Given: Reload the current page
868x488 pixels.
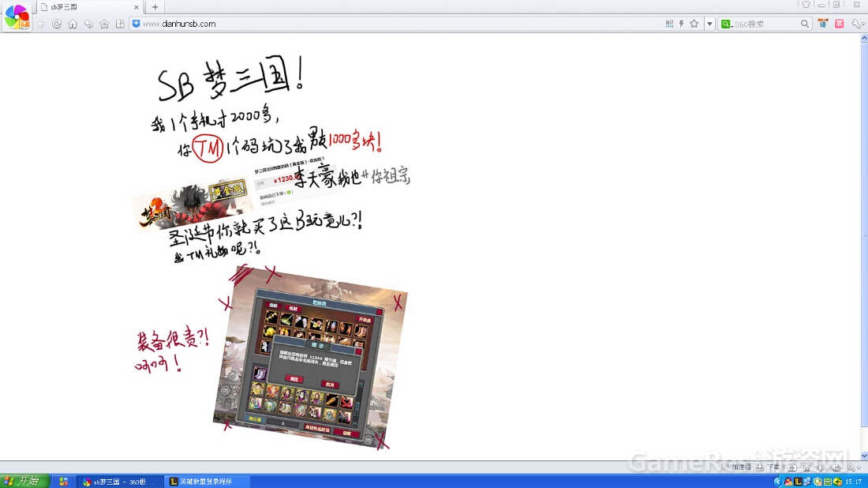Looking at the screenshot, I should point(57,24).
